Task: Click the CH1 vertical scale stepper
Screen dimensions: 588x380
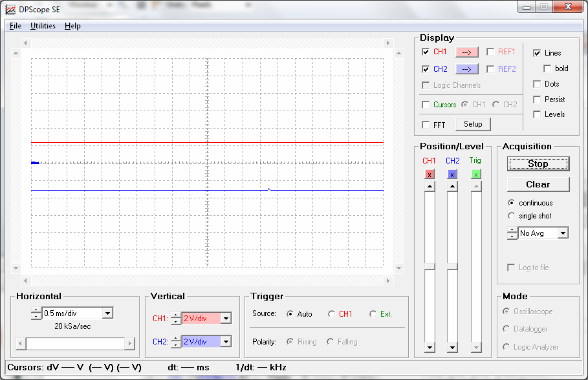Action: click(x=176, y=319)
